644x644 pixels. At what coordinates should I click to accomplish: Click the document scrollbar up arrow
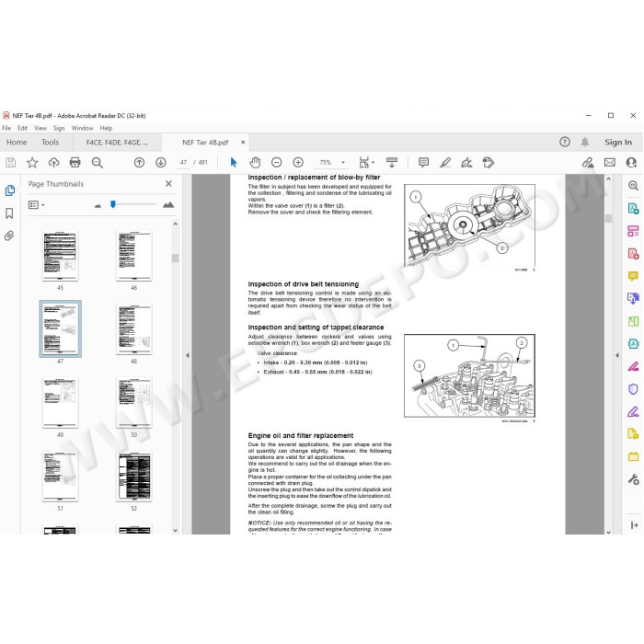pyautogui.click(x=608, y=179)
